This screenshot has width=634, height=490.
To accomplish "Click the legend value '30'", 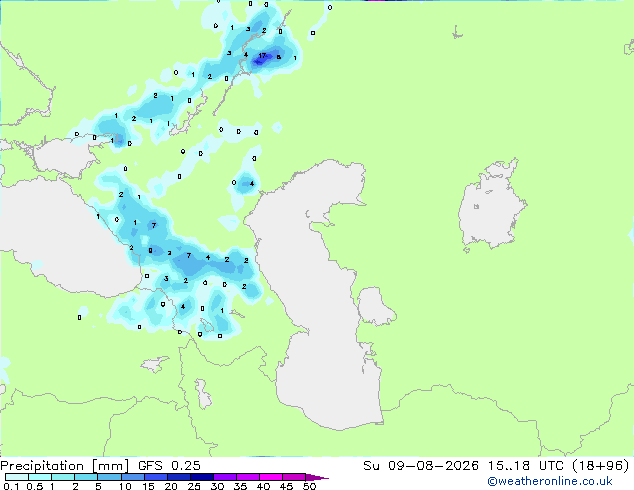I will pos(217,486).
